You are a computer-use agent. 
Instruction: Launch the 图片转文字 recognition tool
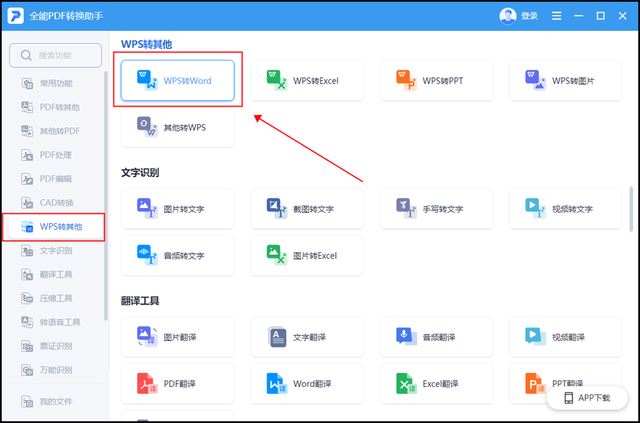[x=178, y=209]
